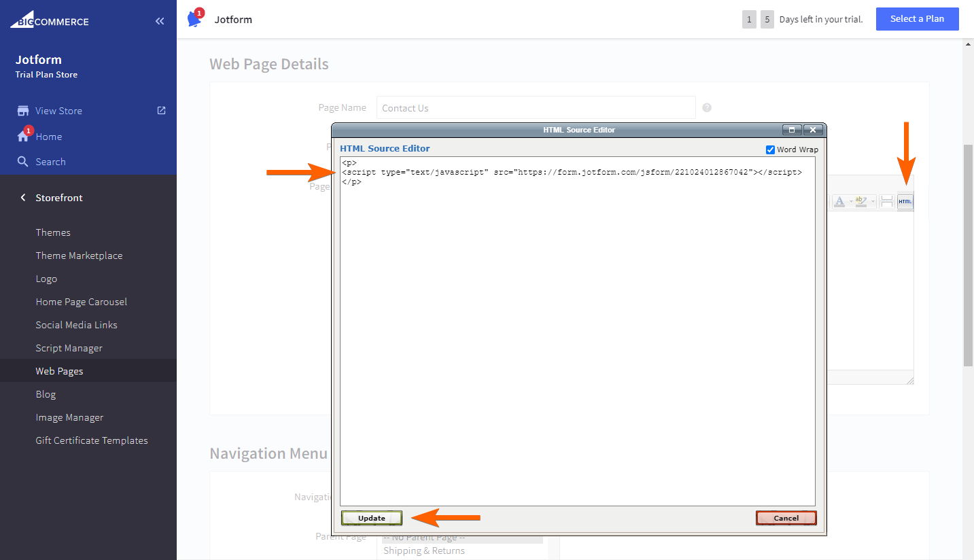
Task: Click the Page Name input field
Action: pos(536,107)
